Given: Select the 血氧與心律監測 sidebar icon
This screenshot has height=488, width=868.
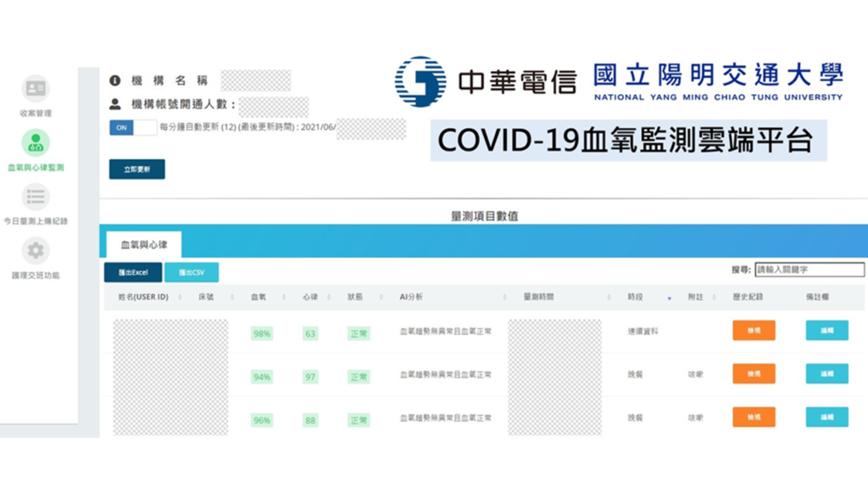Looking at the screenshot, I should click(36, 142).
